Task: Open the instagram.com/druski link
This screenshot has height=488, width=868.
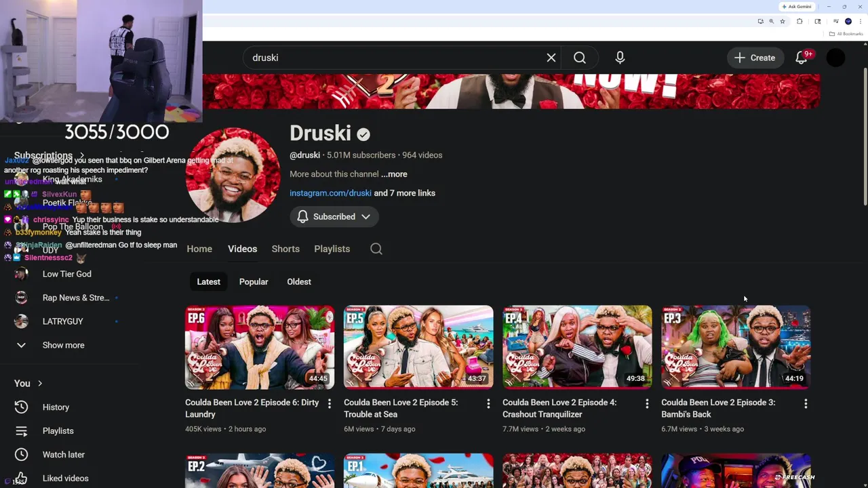Action: [x=330, y=193]
